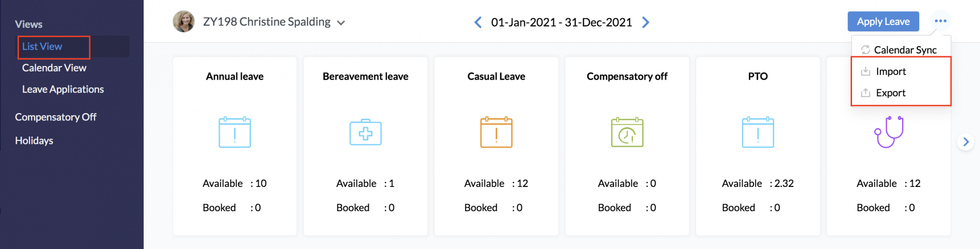
Task: Expand the employee selector dropdown arrow
Action: point(342,23)
